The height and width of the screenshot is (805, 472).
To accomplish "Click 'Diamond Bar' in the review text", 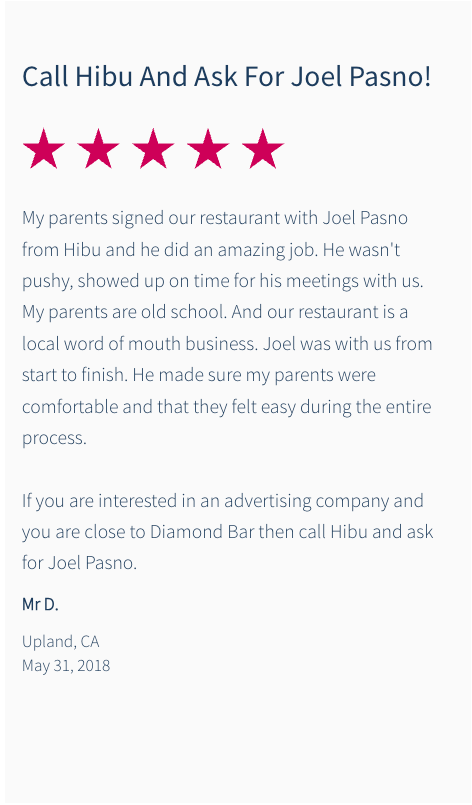I will tap(202, 531).
